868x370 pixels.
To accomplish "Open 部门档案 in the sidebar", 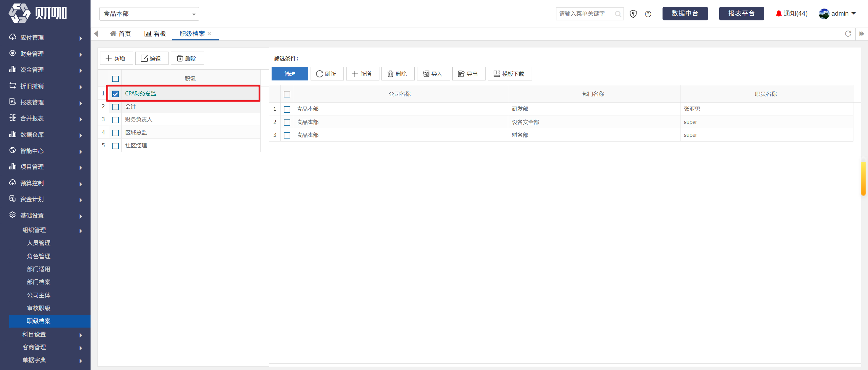I will coord(39,282).
